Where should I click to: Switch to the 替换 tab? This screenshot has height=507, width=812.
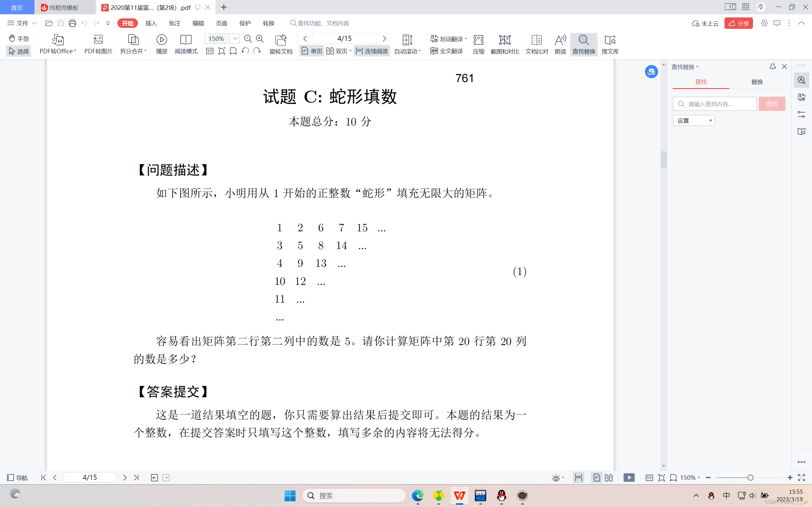click(756, 82)
